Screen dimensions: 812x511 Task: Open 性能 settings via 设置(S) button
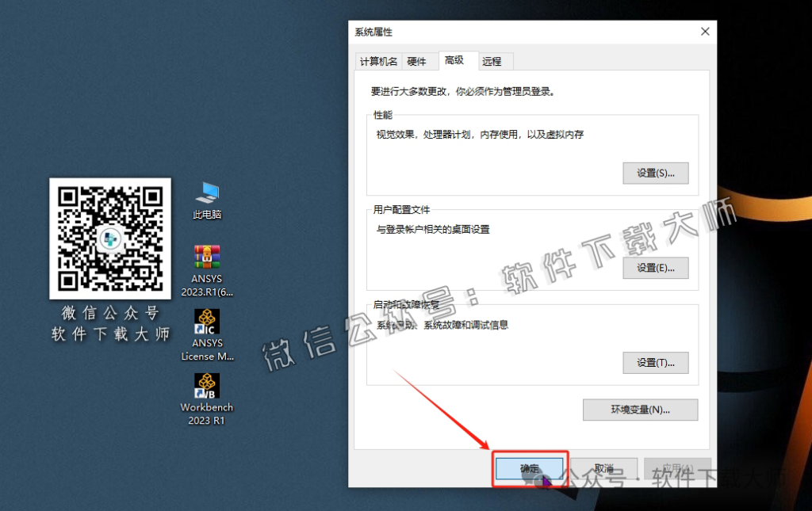pos(656,173)
